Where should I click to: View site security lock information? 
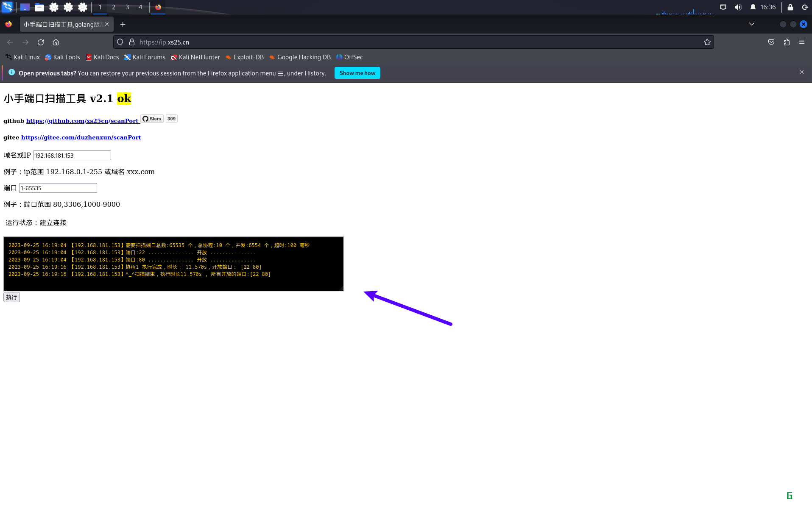(132, 42)
